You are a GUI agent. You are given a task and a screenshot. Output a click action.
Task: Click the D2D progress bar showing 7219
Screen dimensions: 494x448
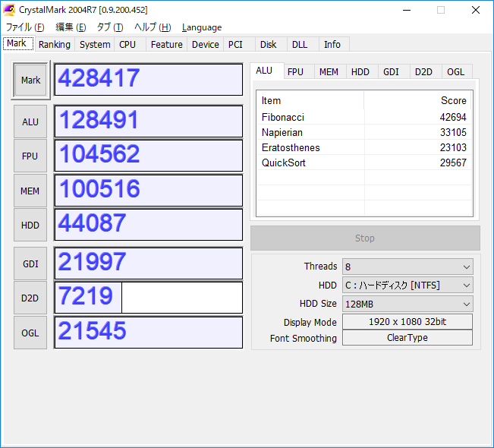coord(149,298)
